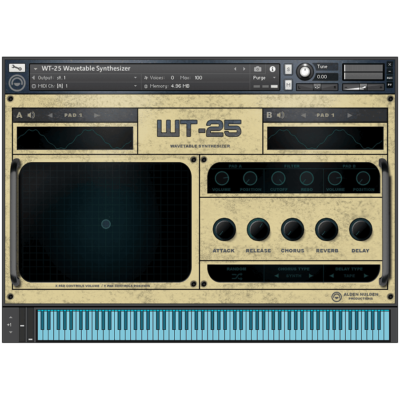
Task: Click the XY pad center cursor
Action: [106, 224]
